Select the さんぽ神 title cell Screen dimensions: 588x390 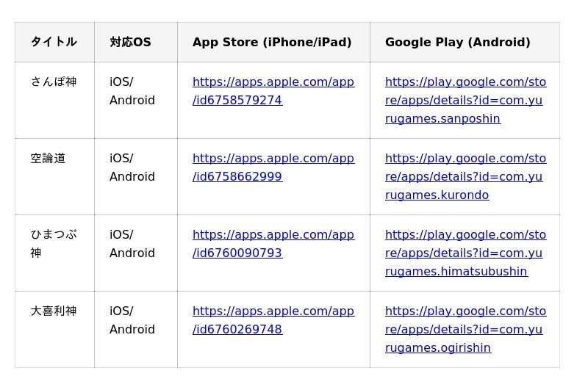pyautogui.click(x=54, y=82)
